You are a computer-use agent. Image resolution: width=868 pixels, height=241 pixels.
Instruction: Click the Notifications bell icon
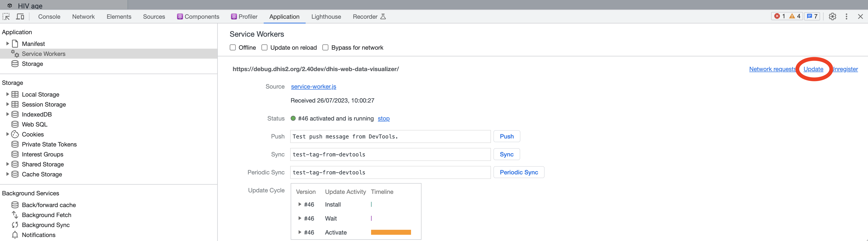coord(15,235)
